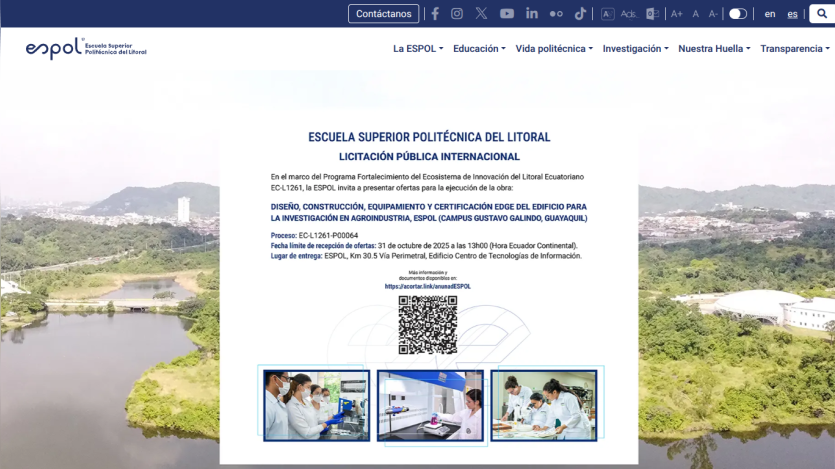Expand the Investigación dropdown menu
This screenshot has height=469, width=835.
635,48
